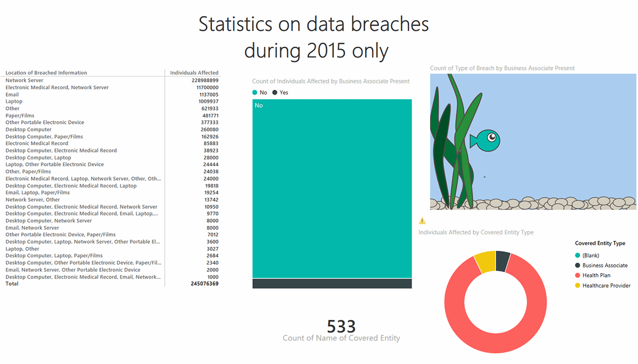Sort by Location of Breached Information header
Viewport: 638px width, 364px height.
tap(46, 73)
